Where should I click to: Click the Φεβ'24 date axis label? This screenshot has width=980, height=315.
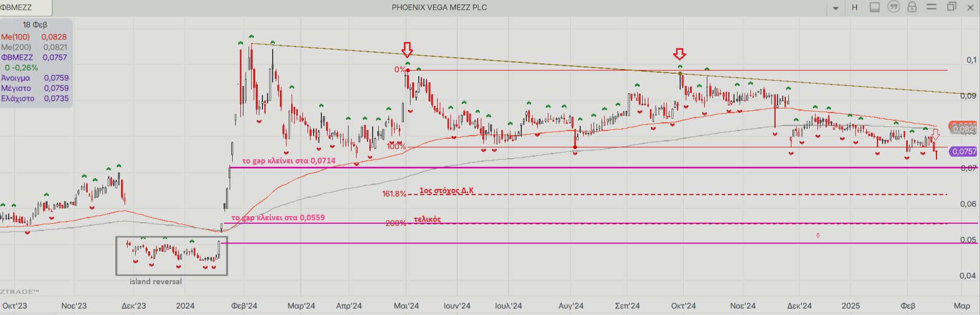click(x=244, y=306)
